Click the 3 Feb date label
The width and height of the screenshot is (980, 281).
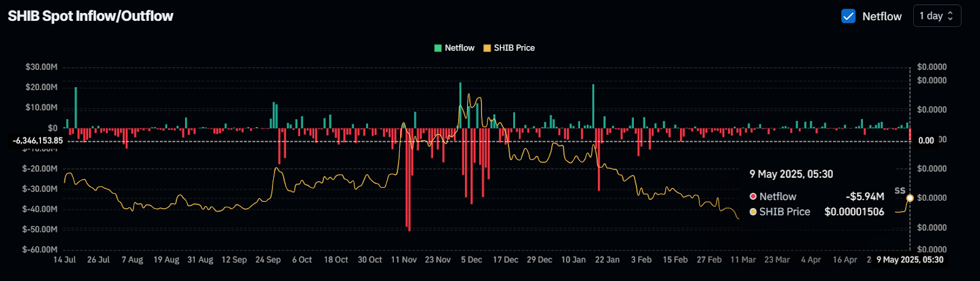(x=641, y=260)
